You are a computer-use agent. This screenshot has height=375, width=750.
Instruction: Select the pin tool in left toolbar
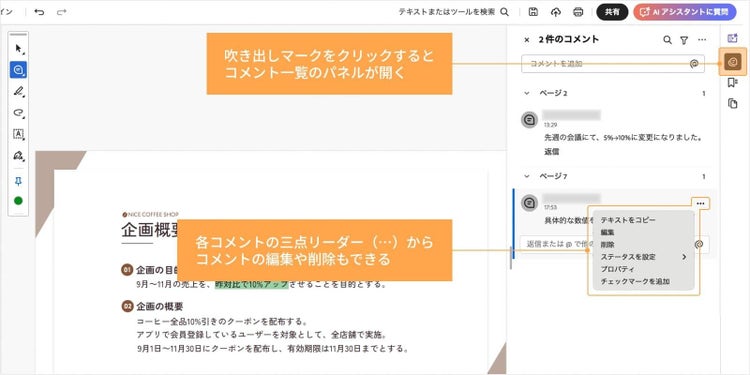pos(18,181)
